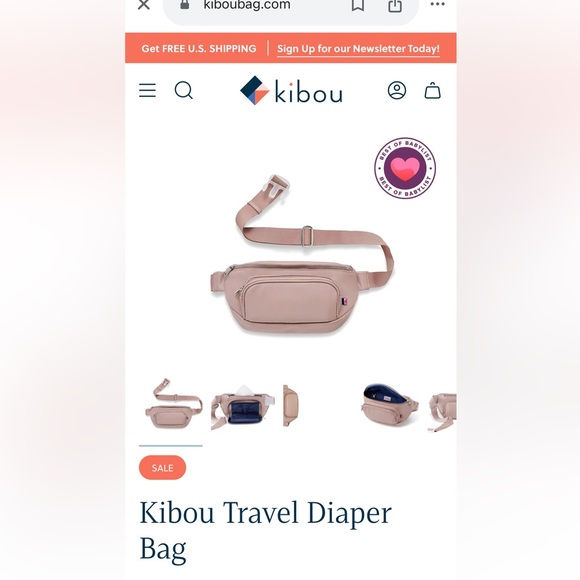Tap the padlock security icon
The width and height of the screenshot is (580, 580).
[x=185, y=4]
